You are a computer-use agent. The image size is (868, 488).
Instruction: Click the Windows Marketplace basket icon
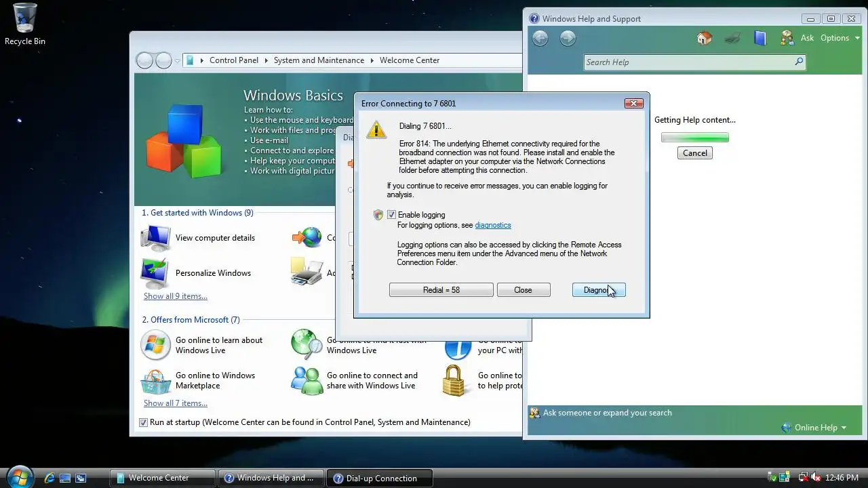coord(155,381)
